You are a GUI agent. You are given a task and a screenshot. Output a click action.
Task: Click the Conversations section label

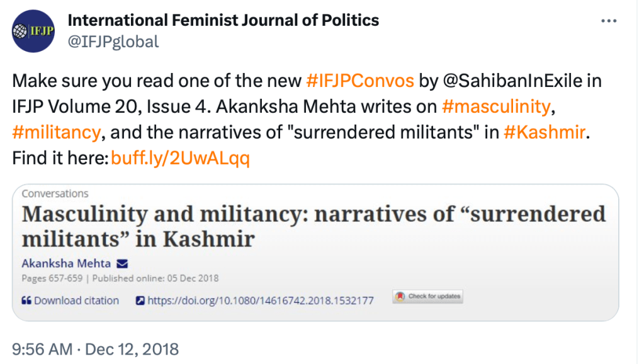pos(55,193)
